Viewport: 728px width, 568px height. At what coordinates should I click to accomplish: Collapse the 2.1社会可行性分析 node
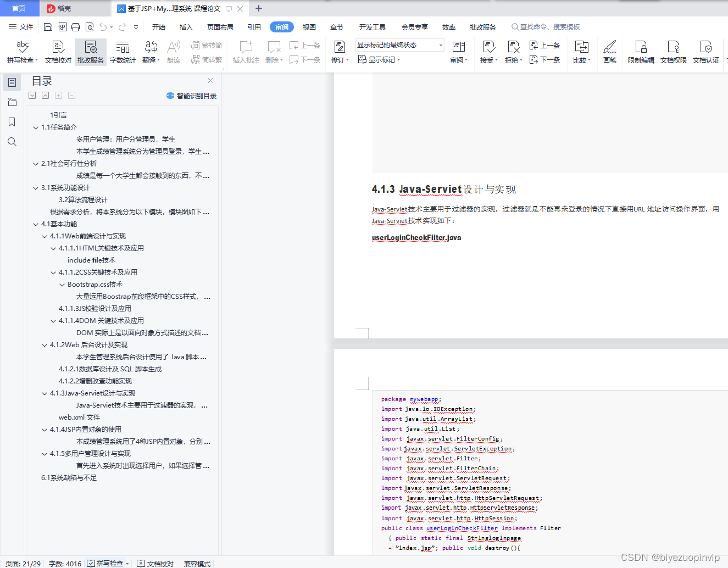36,164
